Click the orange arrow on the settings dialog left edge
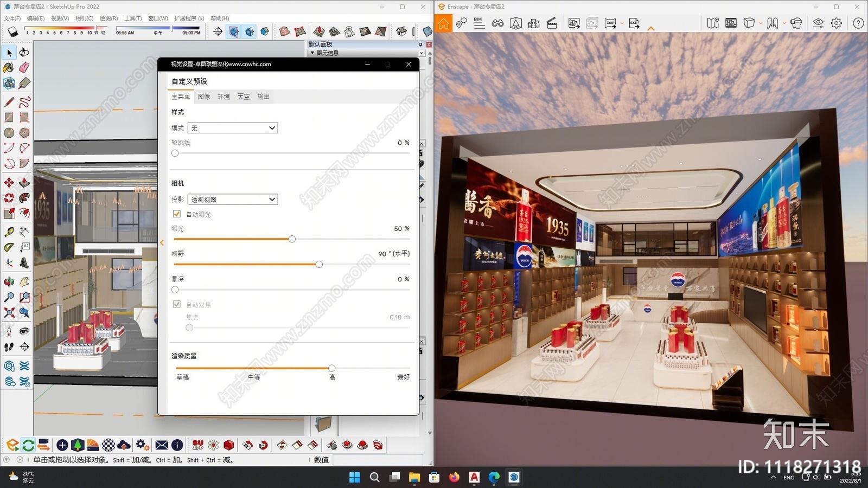 tap(162, 243)
